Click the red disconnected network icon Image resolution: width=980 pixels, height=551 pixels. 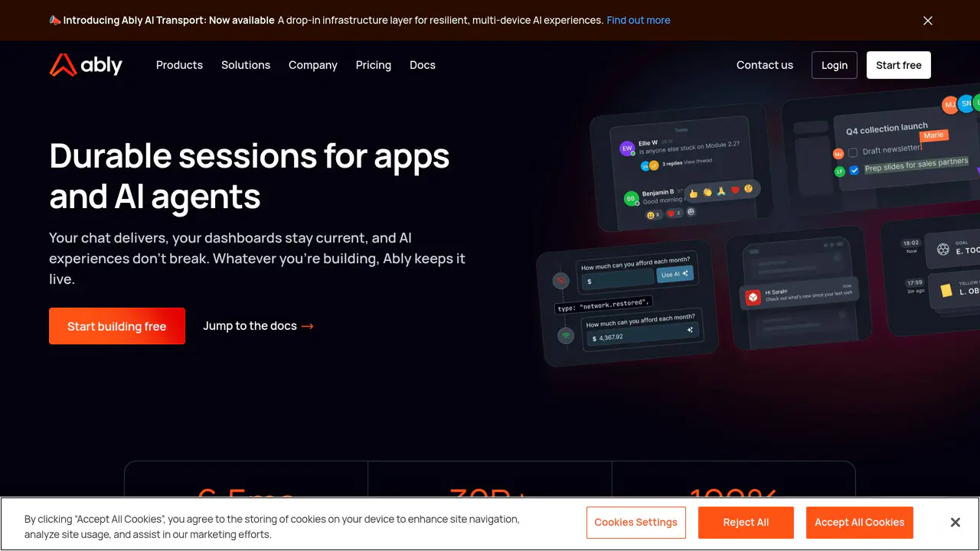[561, 282]
